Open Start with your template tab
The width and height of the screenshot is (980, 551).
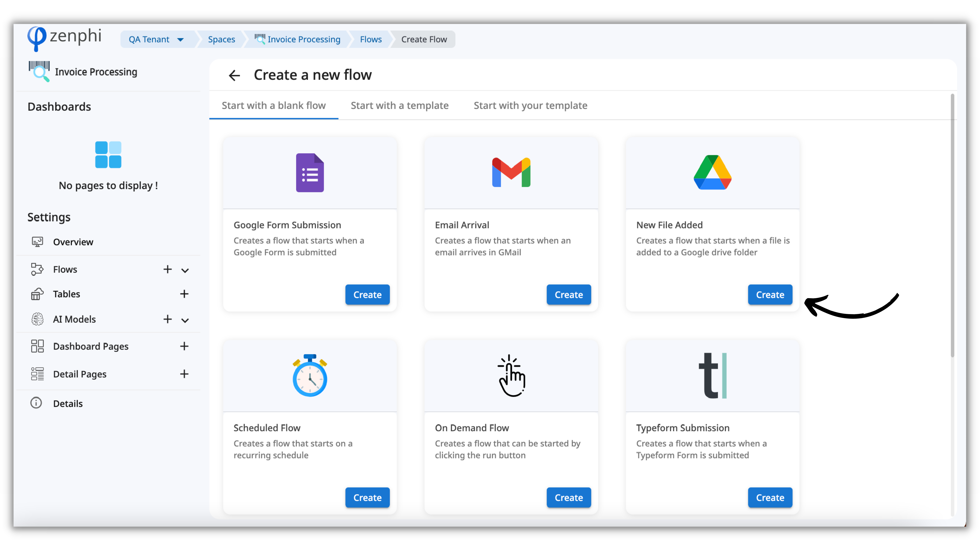pyautogui.click(x=530, y=105)
